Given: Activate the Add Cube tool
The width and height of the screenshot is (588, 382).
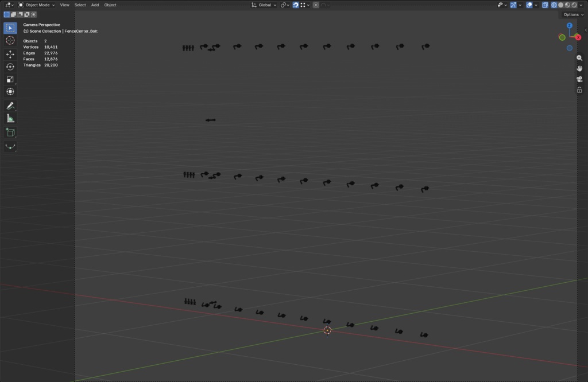Looking at the screenshot, I should (x=10, y=132).
